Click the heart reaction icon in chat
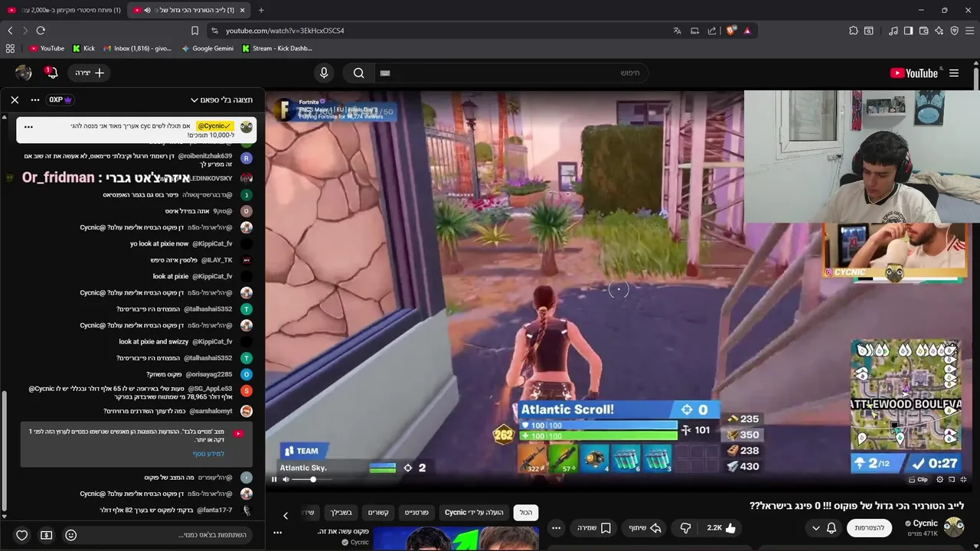This screenshot has width=980, height=551. (x=21, y=535)
